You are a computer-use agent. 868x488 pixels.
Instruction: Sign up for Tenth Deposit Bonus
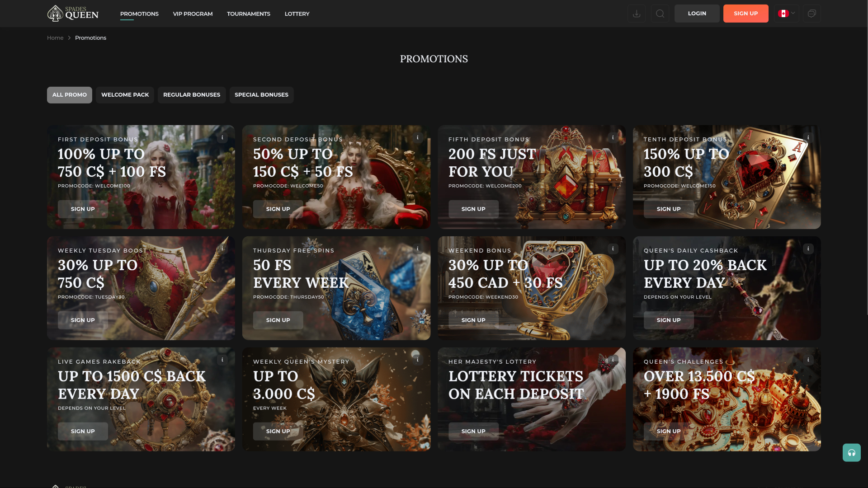[x=669, y=209]
